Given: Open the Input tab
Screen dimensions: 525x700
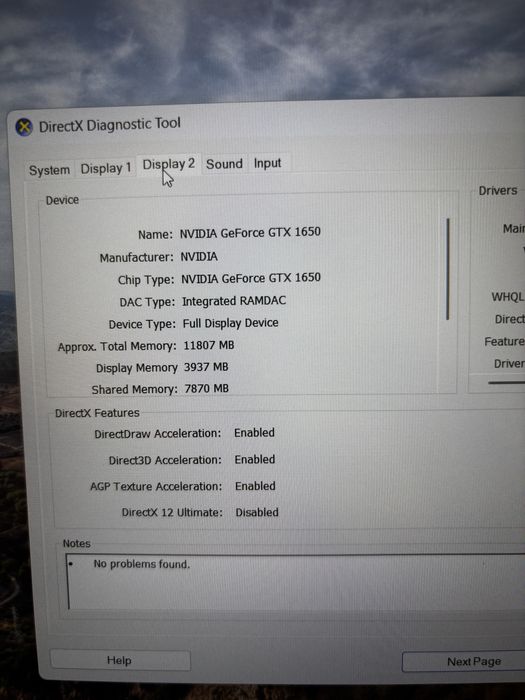Looking at the screenshot, I should [267, 163].
